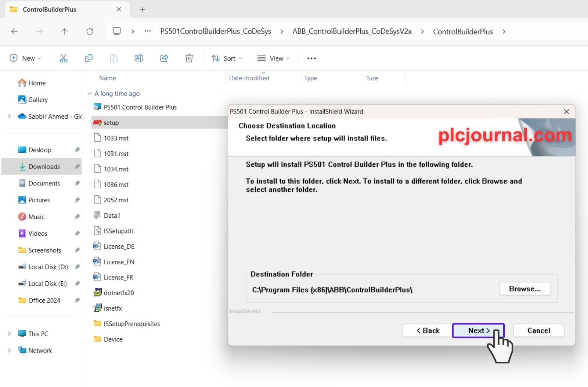
Task: Click the Delete trash icon
Action: 189,58
